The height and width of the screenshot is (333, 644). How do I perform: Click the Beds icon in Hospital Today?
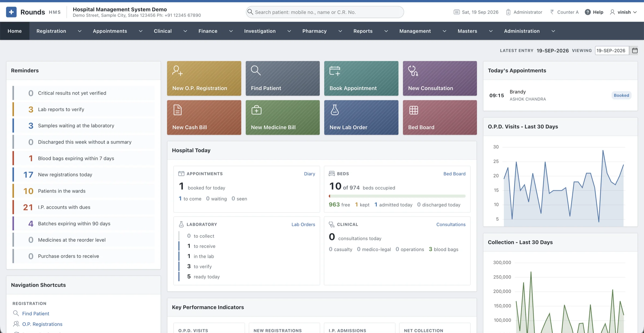point(332,173)
